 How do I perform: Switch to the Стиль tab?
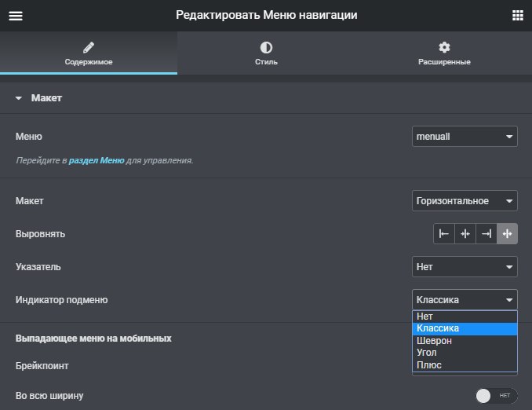[x=266, y=53]
